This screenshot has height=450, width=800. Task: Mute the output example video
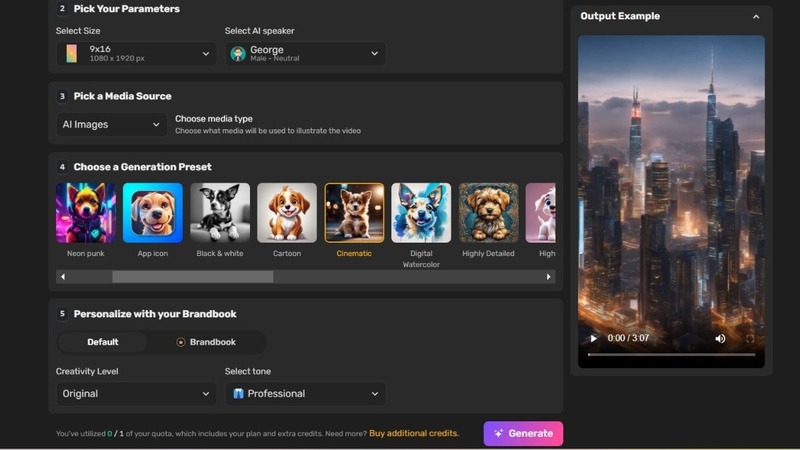click(x=720, y=339)
